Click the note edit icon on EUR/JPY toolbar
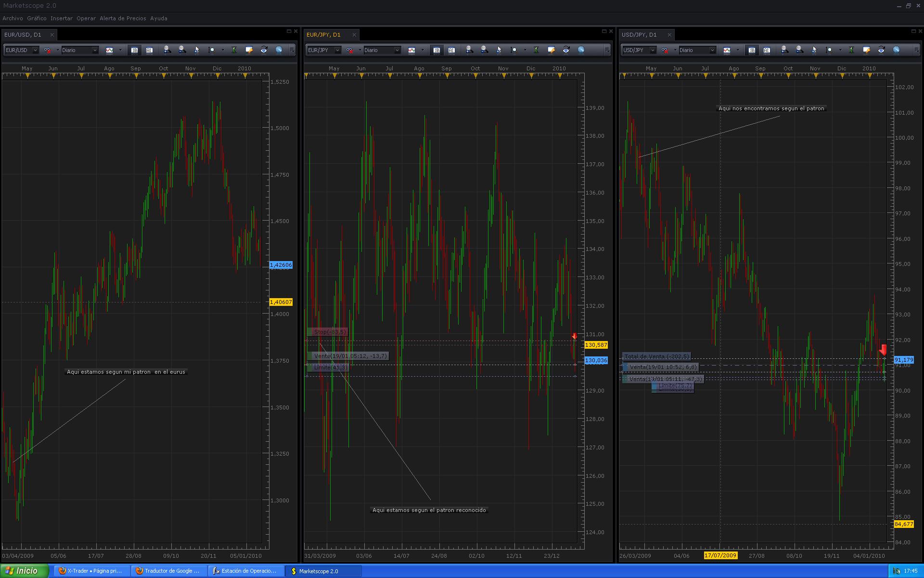Image resolution: width=924 pixels, height=578 pixels. tap(551, 50)
